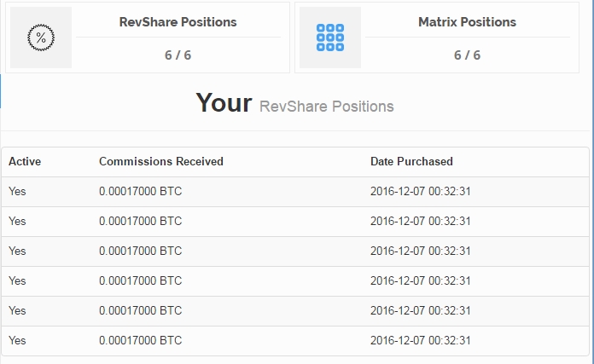Click the last row's purchase date

[x=420, y=340]
